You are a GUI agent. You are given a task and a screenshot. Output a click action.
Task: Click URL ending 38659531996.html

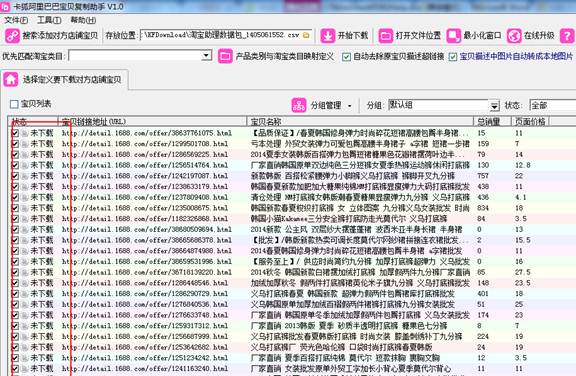coord(147,262)
